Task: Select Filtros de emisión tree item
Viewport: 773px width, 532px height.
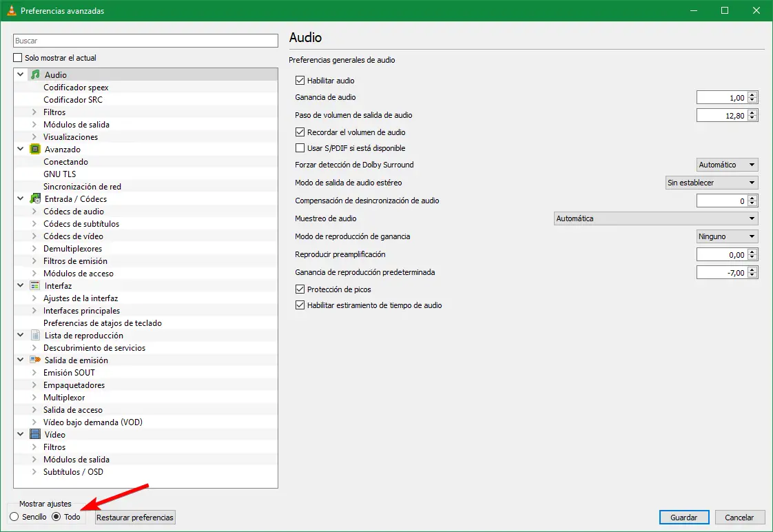Action: pos(75,260)
